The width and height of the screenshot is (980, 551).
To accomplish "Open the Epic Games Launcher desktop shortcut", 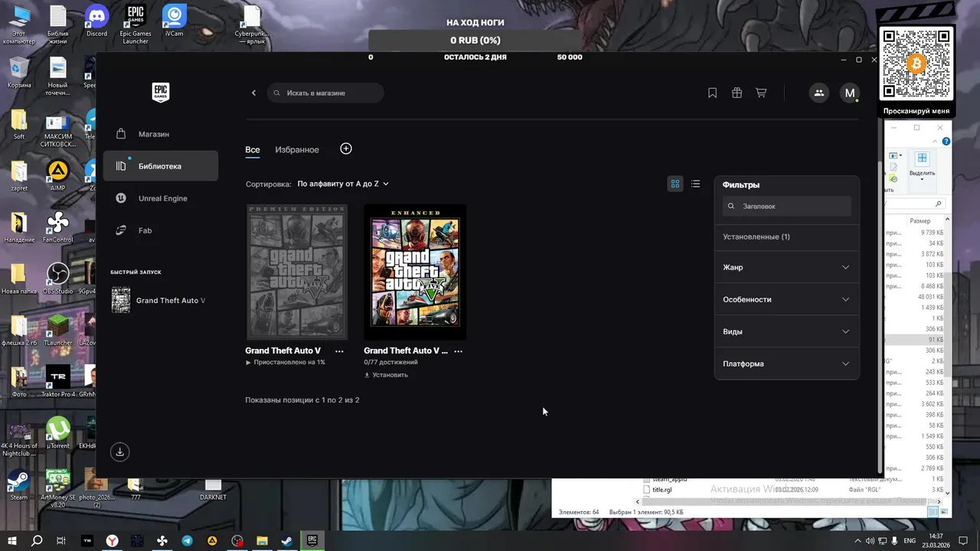I will click(x=136, y=24).
